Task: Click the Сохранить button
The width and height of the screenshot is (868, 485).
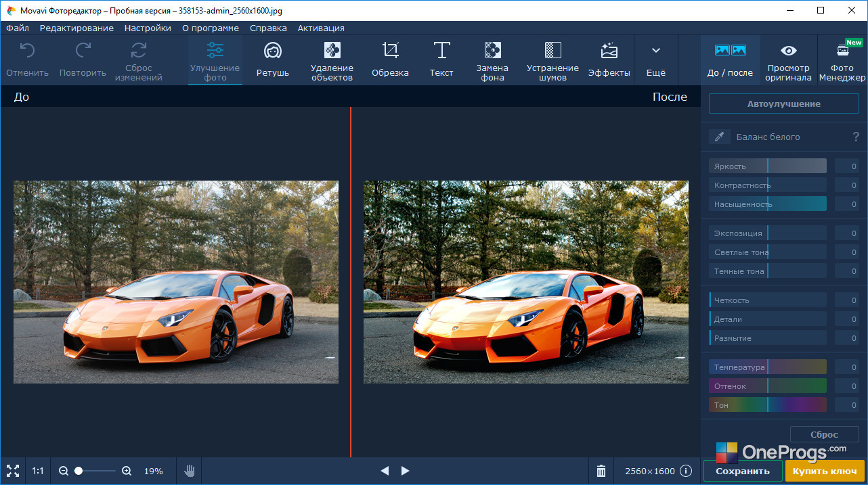Action: pyautogui.click(x=743, y=471)
